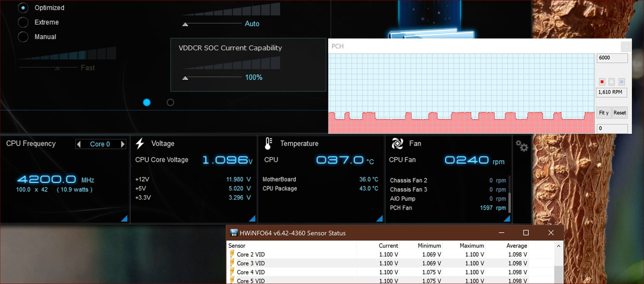Screen dimensions: 644x284
Task: Pick the light cyan color swatch
Action: [611, 81]
